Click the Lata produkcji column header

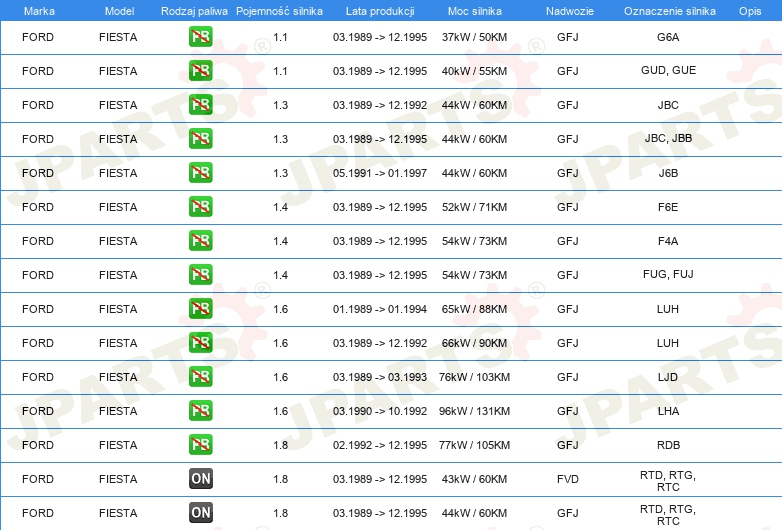[380, 11]
